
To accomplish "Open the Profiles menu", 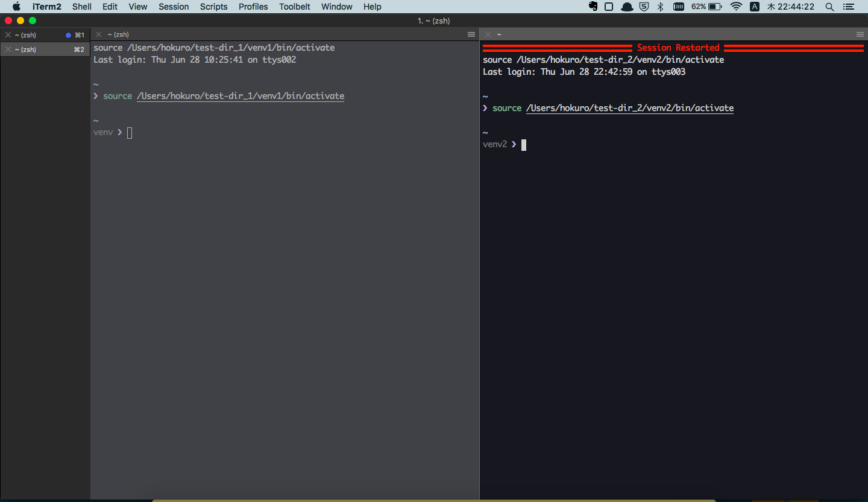I will click(253, 7).
